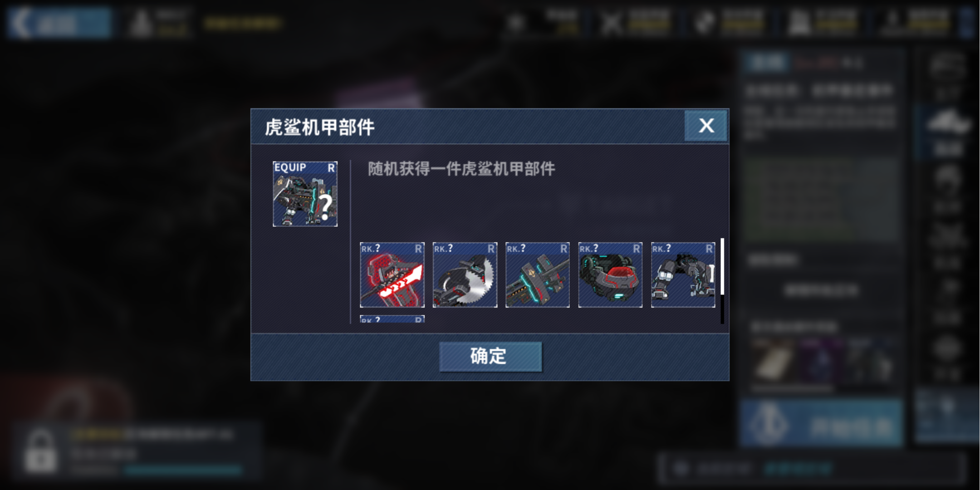Select the red-domed mech torso part
Screen dimensions: 980x490
pos(610,275)
